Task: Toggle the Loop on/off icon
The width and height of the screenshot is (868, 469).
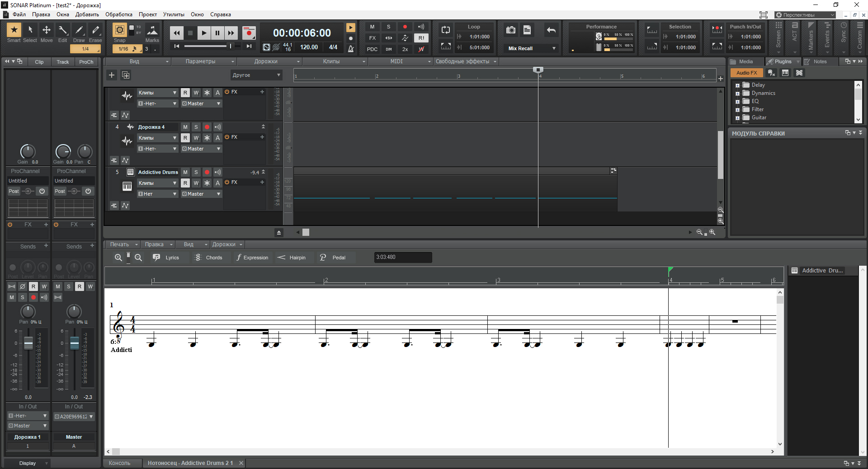Action: point(446,30)
